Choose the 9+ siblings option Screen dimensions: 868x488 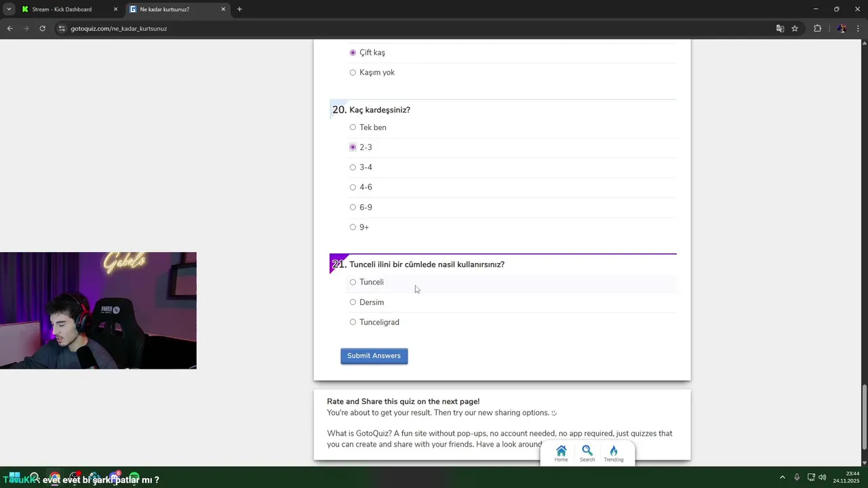coord(353,227)
